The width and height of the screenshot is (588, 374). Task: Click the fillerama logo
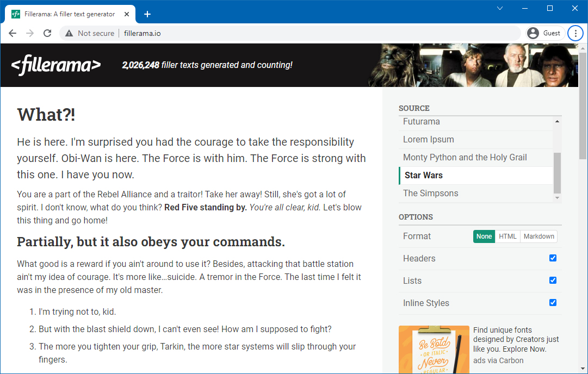56,65
